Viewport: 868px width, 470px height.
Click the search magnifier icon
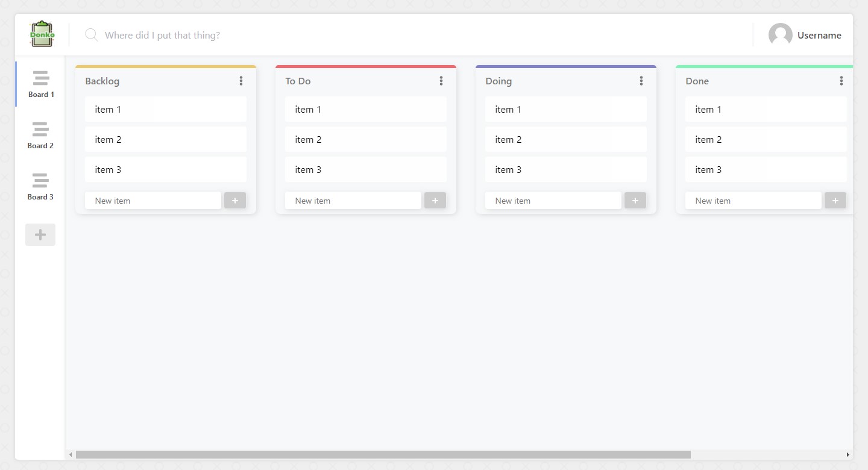91,35
